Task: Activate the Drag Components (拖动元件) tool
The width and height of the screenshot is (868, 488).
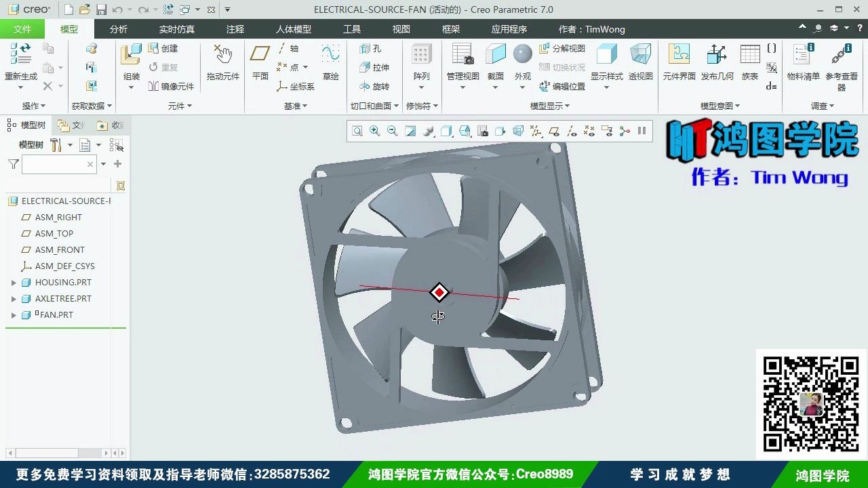Action: click(222, 61)
